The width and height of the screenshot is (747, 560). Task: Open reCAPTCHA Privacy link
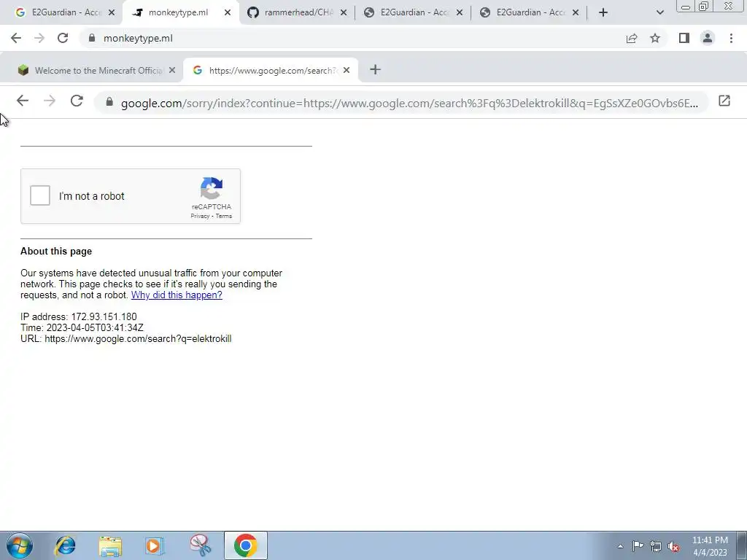click(x=200, y=216)
